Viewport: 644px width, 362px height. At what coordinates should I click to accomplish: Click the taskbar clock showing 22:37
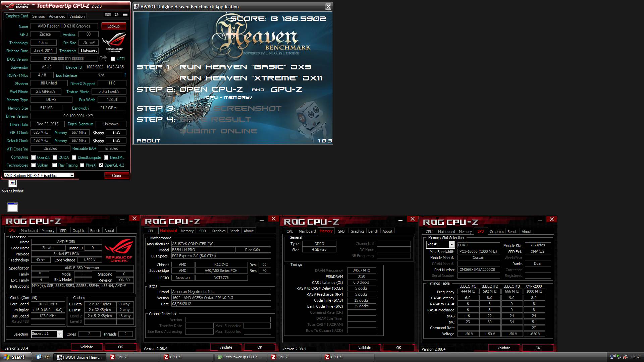click(635, 357)
